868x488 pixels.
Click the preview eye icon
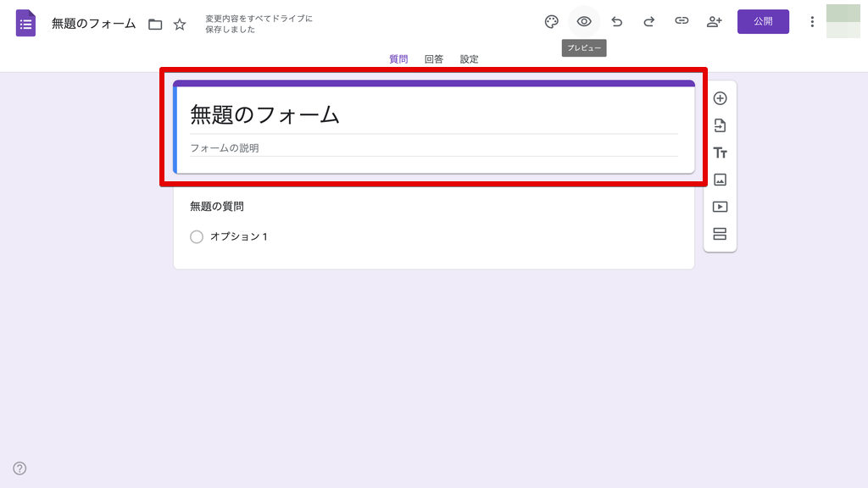click(584, 22)
